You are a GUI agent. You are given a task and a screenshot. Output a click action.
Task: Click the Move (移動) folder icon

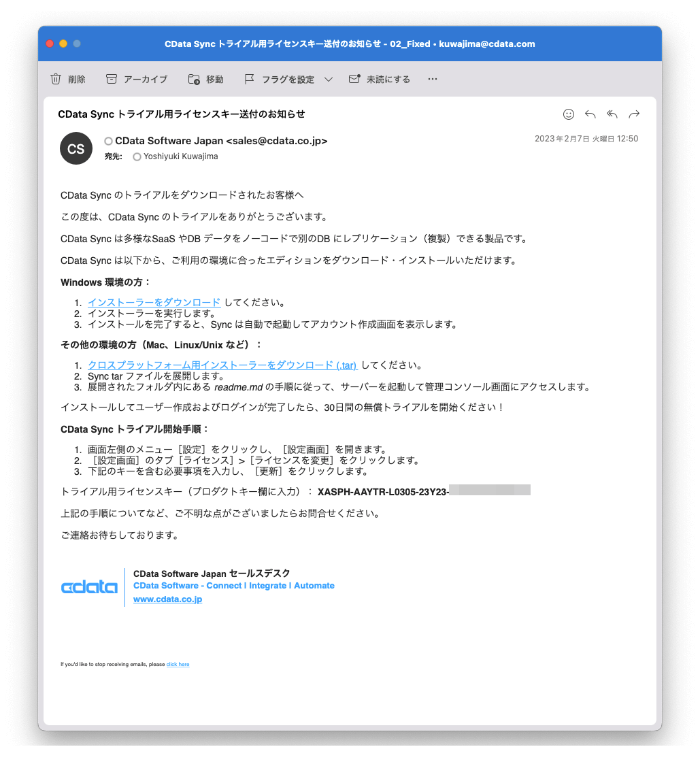tap(194, 79)
